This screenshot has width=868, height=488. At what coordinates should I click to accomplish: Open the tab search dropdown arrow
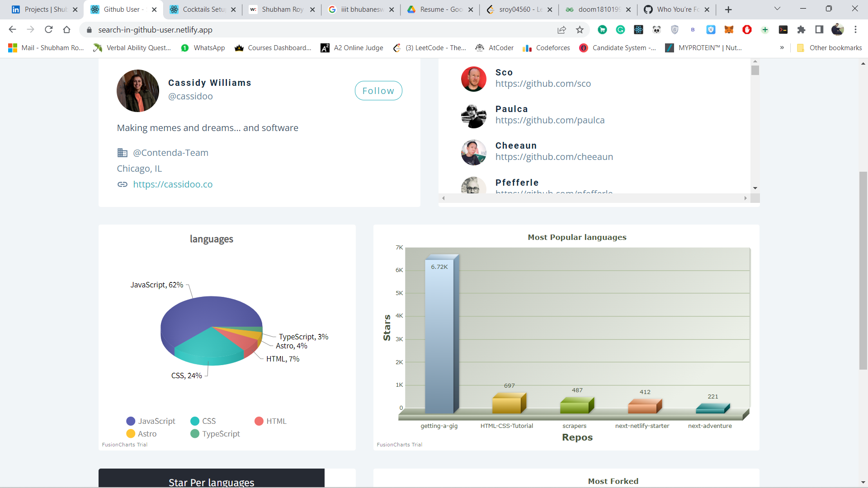coord(777,9)
